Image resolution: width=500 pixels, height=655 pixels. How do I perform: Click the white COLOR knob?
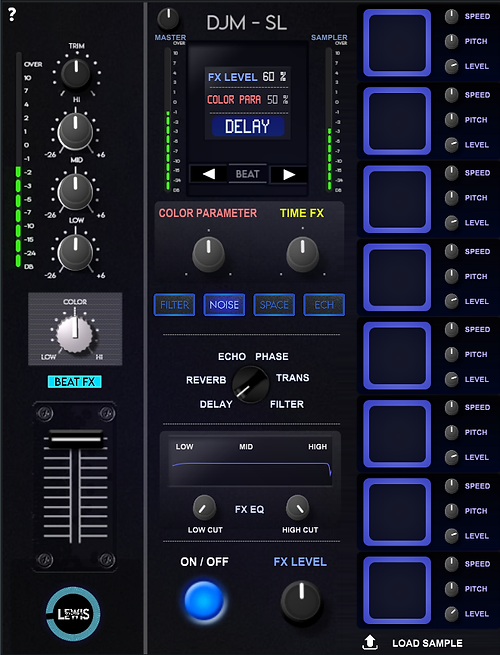pyautogui.click(x=75, y=333)
